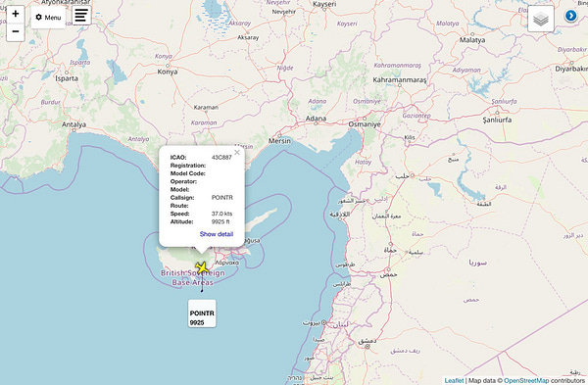Click the speed value 37.0 kts
Screen dimensions: 588x385
pyautogui.click(x=221, y=214)
